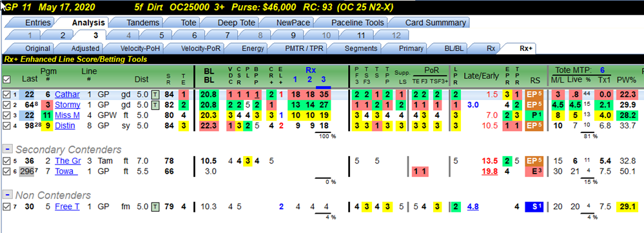This screenshot has width=644, height=233.
Task: Sort by the Rx 3 column header
Action: click(323, 79)
